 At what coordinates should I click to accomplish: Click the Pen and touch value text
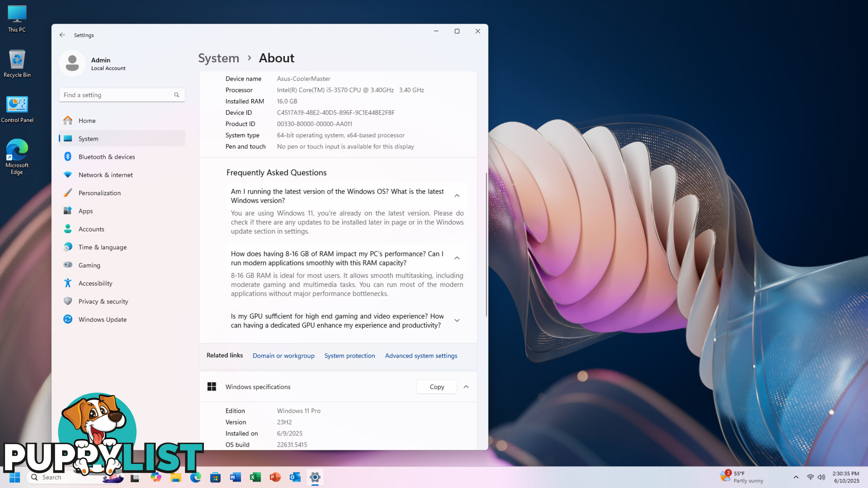[x=345, y=146]
